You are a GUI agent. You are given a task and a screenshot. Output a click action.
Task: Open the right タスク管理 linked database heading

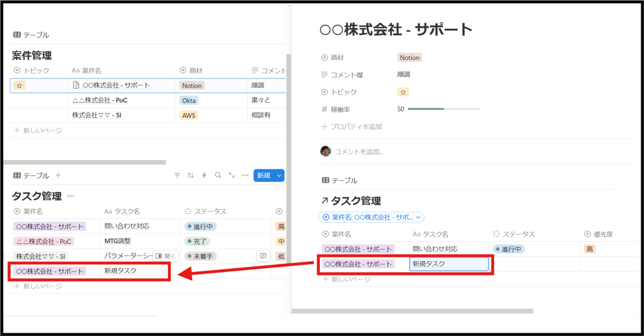point(356,201)
